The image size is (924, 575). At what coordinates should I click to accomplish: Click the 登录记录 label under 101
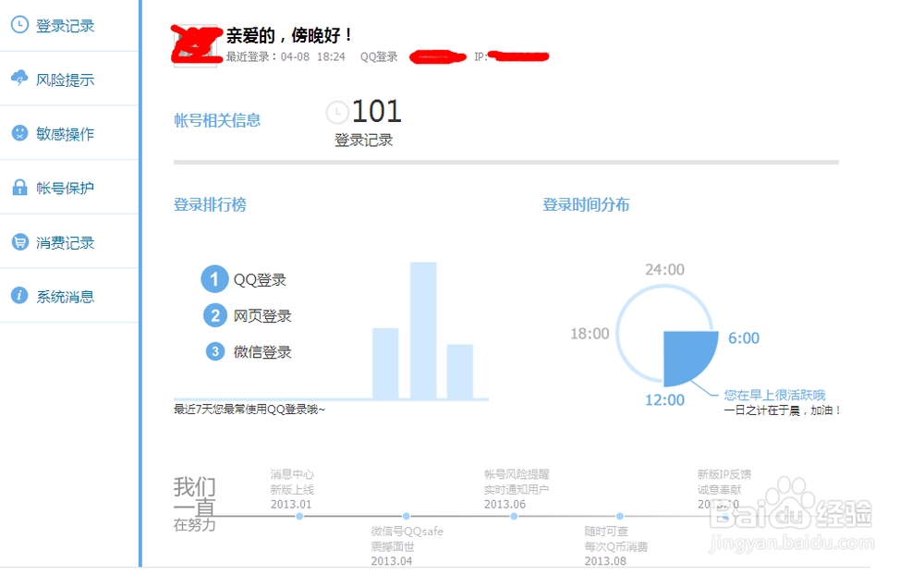pyautogui.click(x=363, y=141)
